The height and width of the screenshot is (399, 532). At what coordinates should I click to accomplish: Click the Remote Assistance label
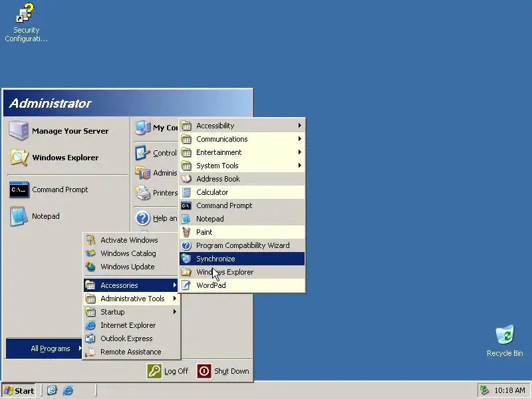tap(130, 352)
